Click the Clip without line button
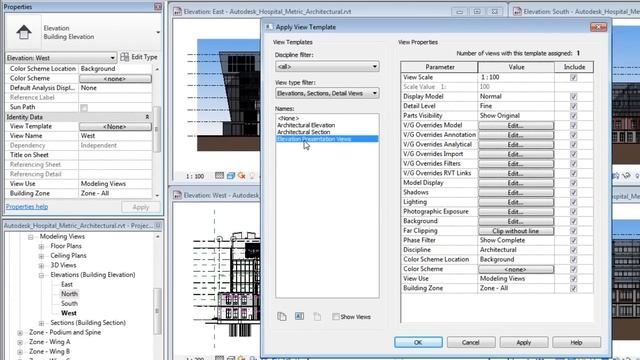The width and height of the screenshot is (640, 360). pyautogui.click(x=516, y=231)
